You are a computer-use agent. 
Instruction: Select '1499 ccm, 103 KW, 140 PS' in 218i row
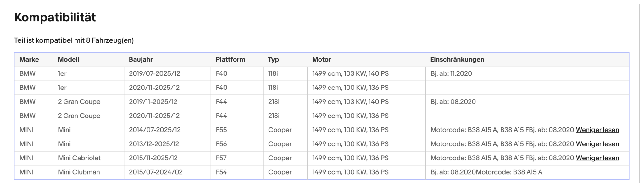(366, 102)
